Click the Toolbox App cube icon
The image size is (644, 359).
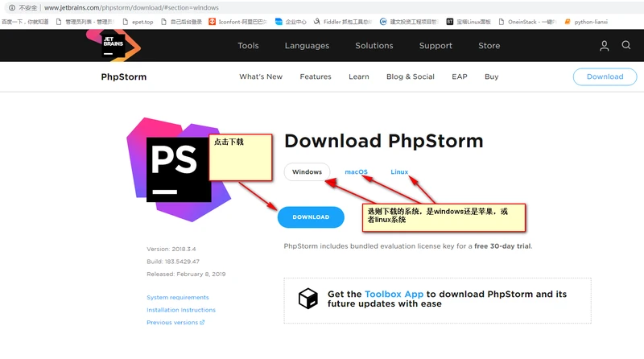[308, 299]
